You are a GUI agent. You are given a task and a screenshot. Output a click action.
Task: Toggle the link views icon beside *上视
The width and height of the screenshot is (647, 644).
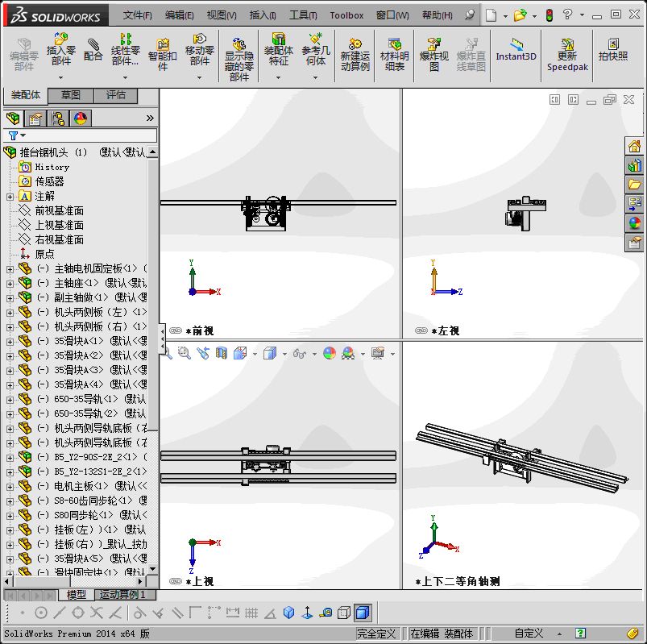pyautogui.click(x=176, y=581)
